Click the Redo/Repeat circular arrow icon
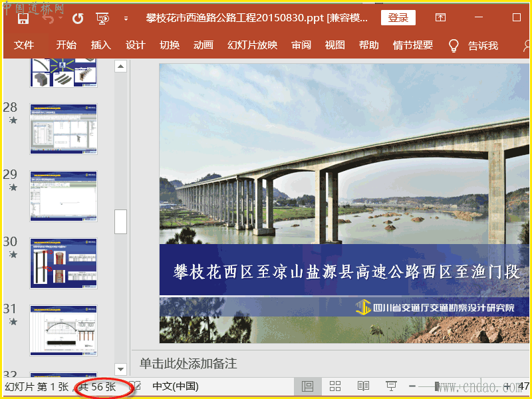 pos(78,19)
